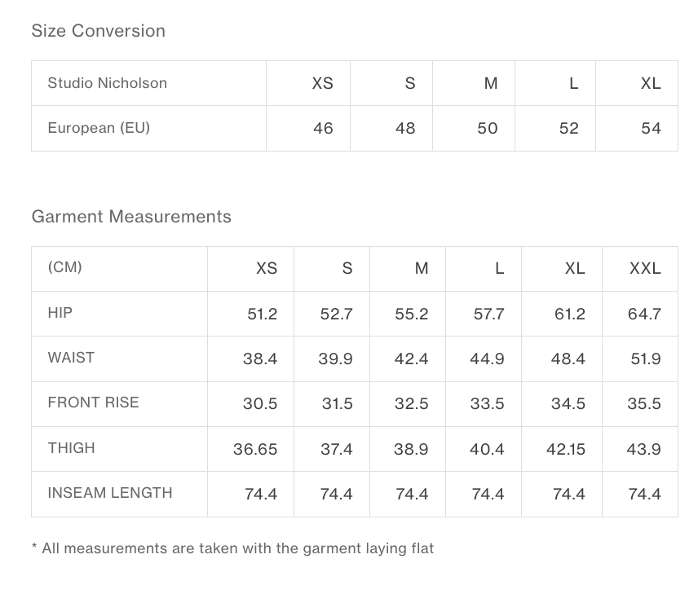Click the European (EU) row label
Image resolution: width=698 pixels, height=616 pixels.
(99, 128)
